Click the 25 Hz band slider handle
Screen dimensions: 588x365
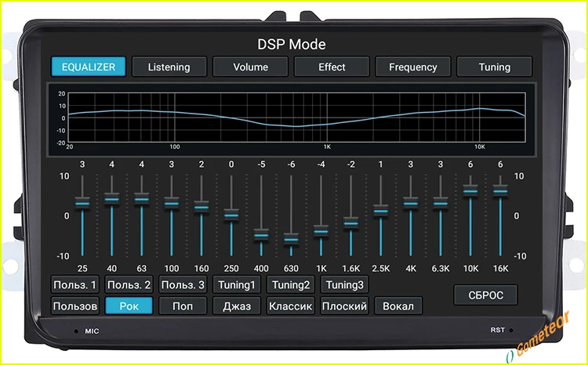point(82,204)
